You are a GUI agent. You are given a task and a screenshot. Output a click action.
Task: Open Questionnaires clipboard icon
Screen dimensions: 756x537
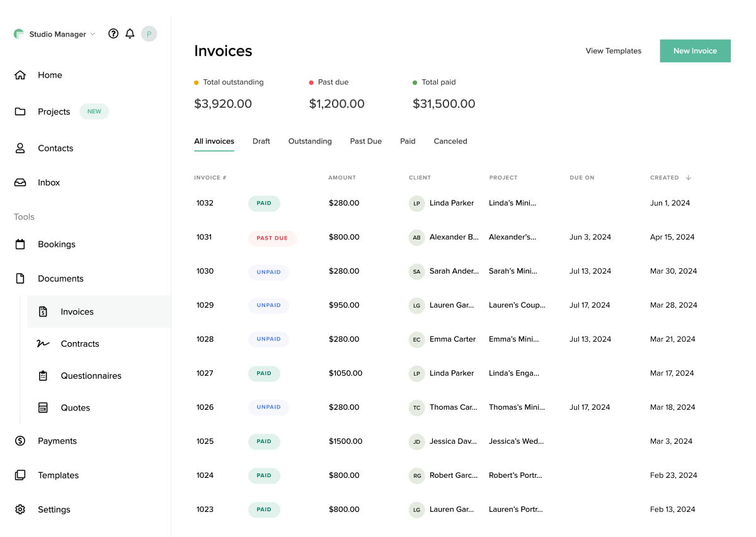[43, 376]
